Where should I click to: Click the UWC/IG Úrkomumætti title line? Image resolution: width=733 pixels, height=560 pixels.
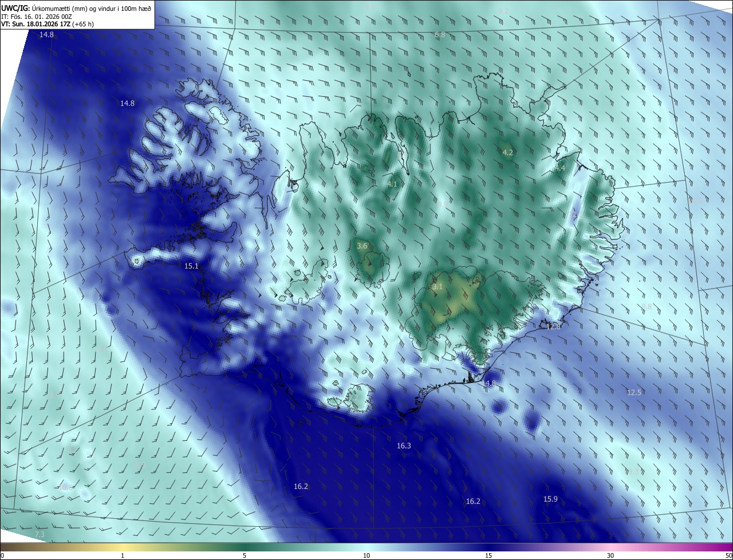pos(76,7)
